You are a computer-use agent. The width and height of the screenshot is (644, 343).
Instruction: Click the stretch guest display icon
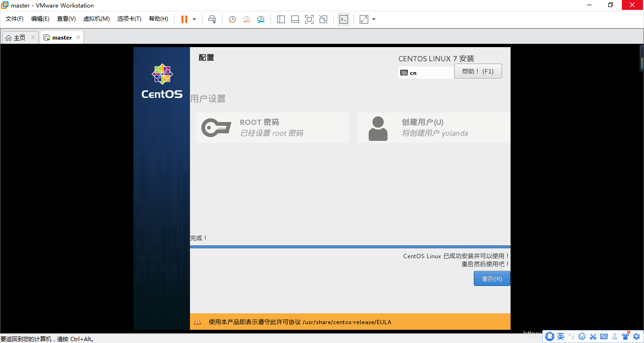click(x=364, y=19)
